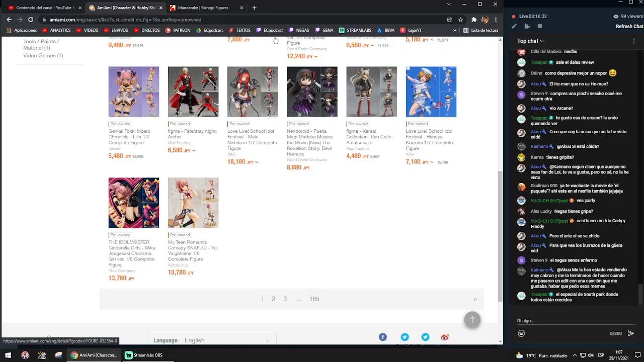The height and width of the screenshot is (362, 644).
Task: Open Yui Yuigahama figure product link
Action: (193, 251)
